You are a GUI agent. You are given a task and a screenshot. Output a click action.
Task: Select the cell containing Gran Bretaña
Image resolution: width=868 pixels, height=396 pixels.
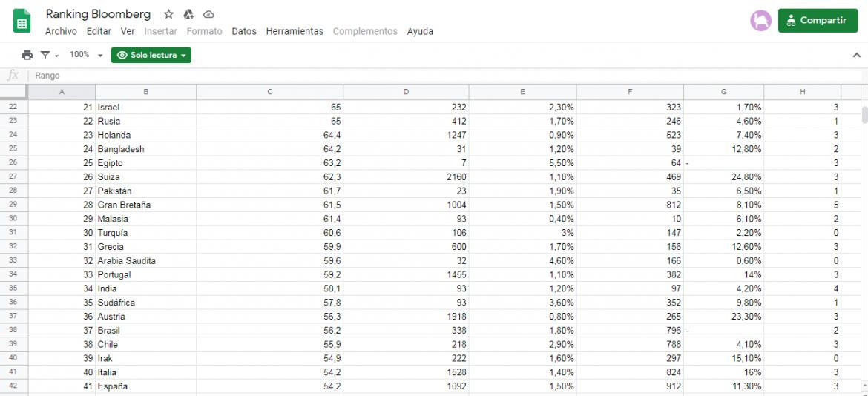145,205
